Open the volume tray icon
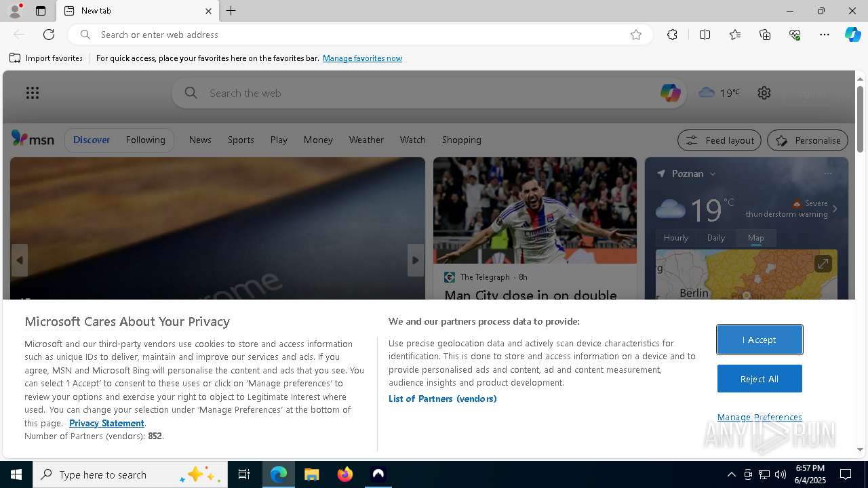 [x=780, y=474]
